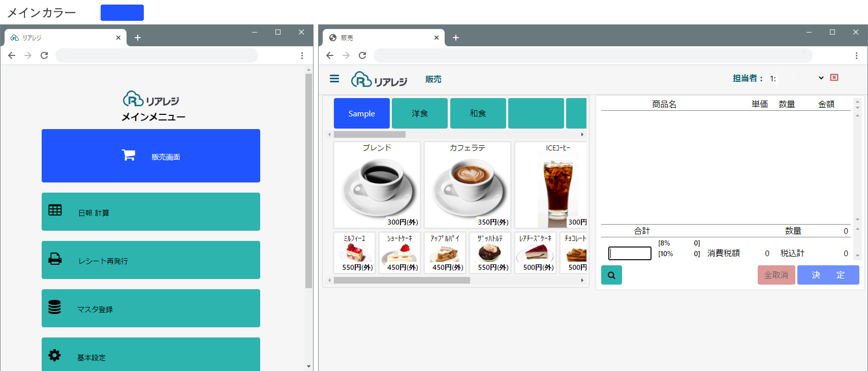This screenshot has height=371, width=868.
Task: Open the left browser's three-dot menu
Action: [302, 55]
